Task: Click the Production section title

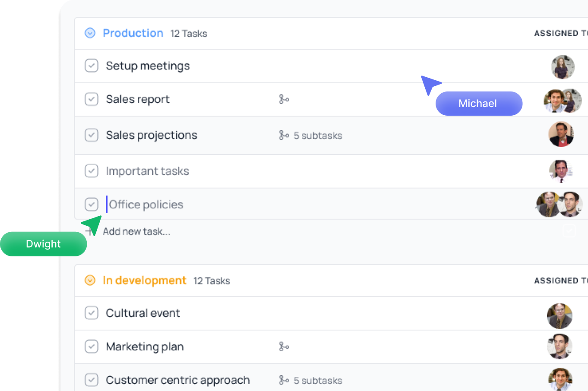Action: 133,33
